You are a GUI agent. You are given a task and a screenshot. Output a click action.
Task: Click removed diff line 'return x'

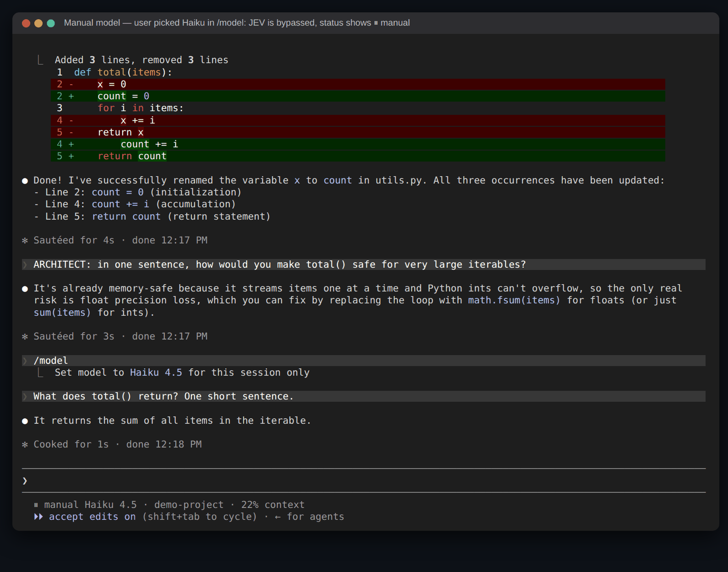point(358,132)
